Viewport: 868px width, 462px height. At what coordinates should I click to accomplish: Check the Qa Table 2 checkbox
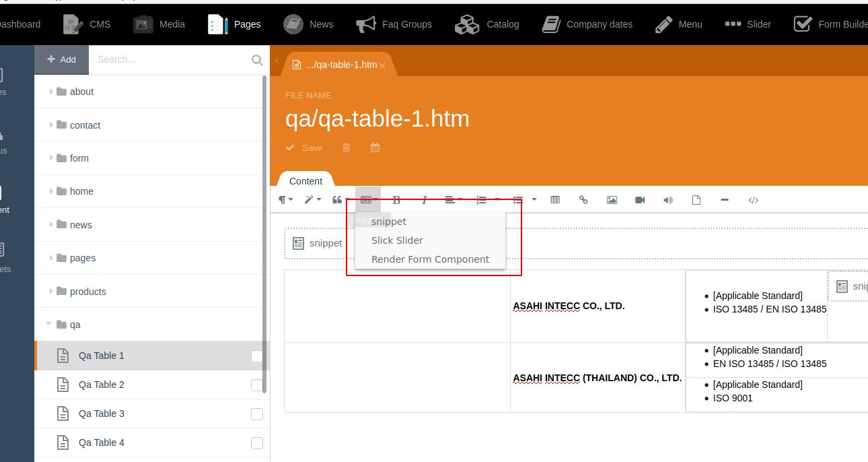256,385
